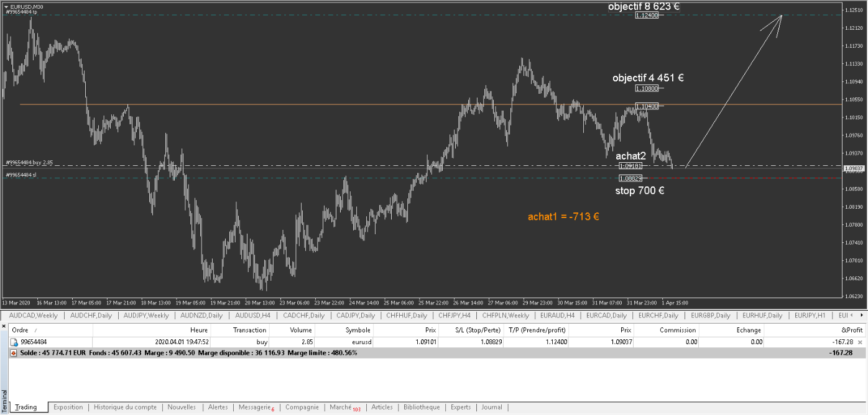Switch to the CADJPY,Daily chart tab
Image resolution: width=868 pixels, height=415 pixels.
tap(355, 316)
